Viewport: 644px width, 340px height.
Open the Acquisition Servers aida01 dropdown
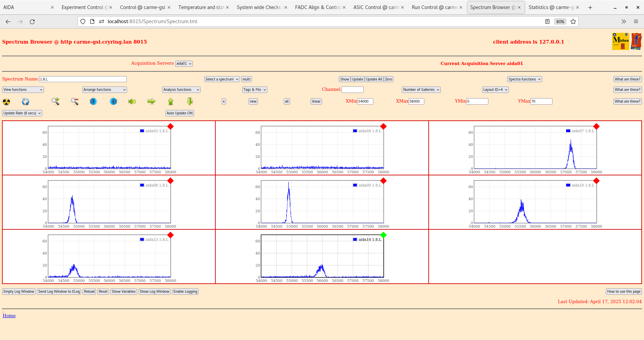[184, 64]
